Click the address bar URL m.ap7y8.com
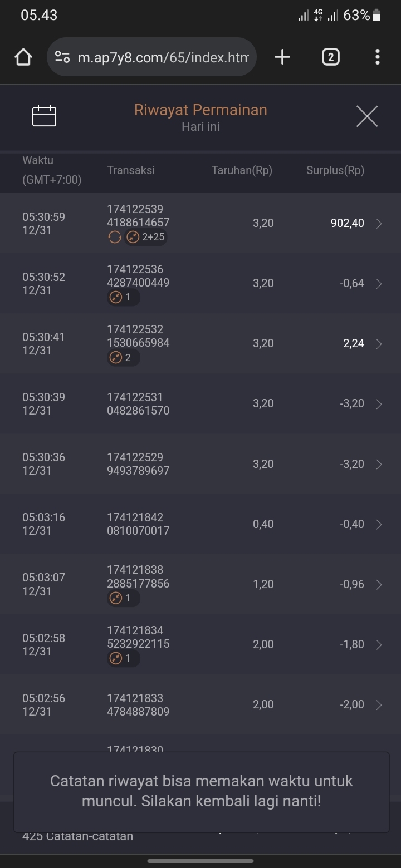401x868 pixels. pos(163,57)
